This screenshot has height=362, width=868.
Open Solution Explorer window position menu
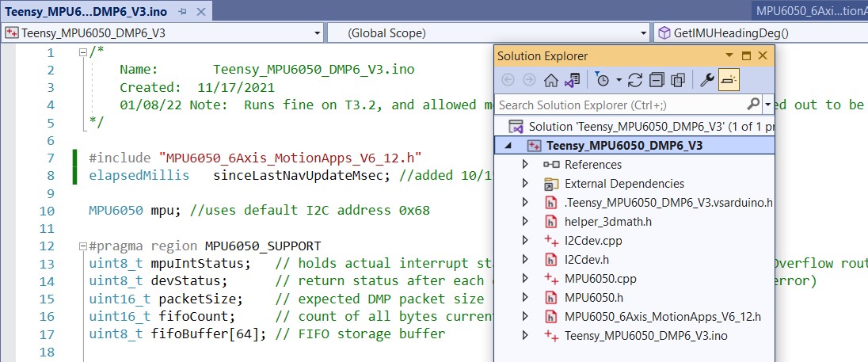[729, 55]
